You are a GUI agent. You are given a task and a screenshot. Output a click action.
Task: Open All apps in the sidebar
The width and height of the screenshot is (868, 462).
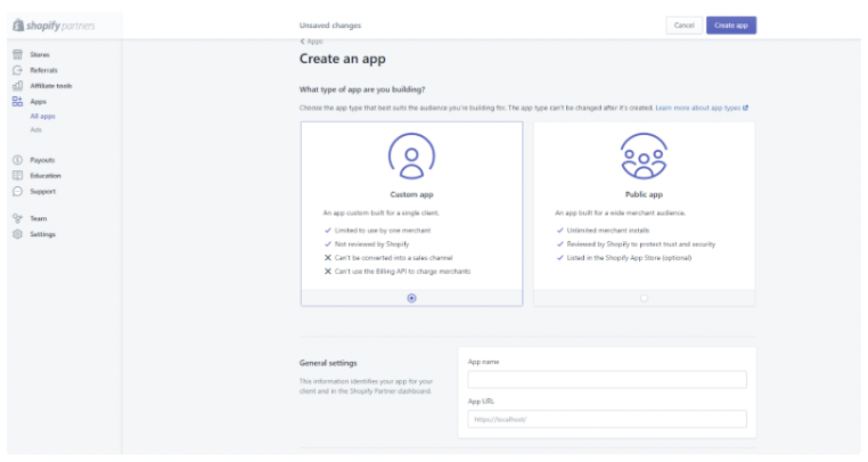[x=43, y=116]
